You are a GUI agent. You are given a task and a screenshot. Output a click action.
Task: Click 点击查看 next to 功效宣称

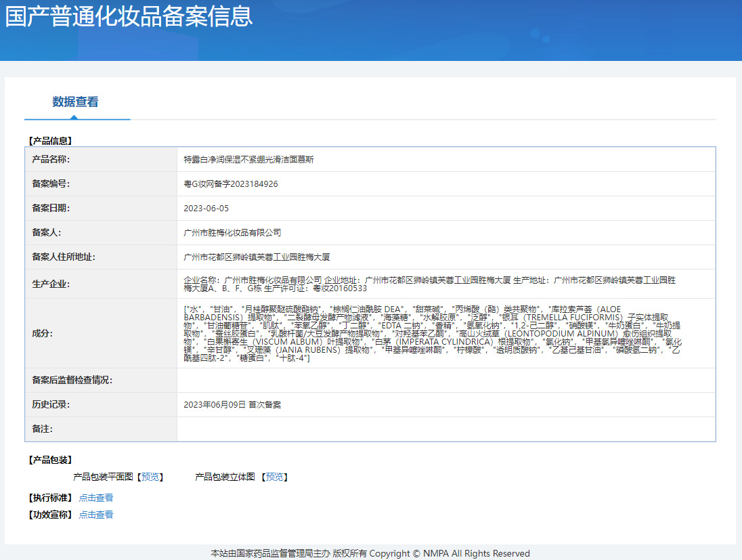click(x=96, y=515)
